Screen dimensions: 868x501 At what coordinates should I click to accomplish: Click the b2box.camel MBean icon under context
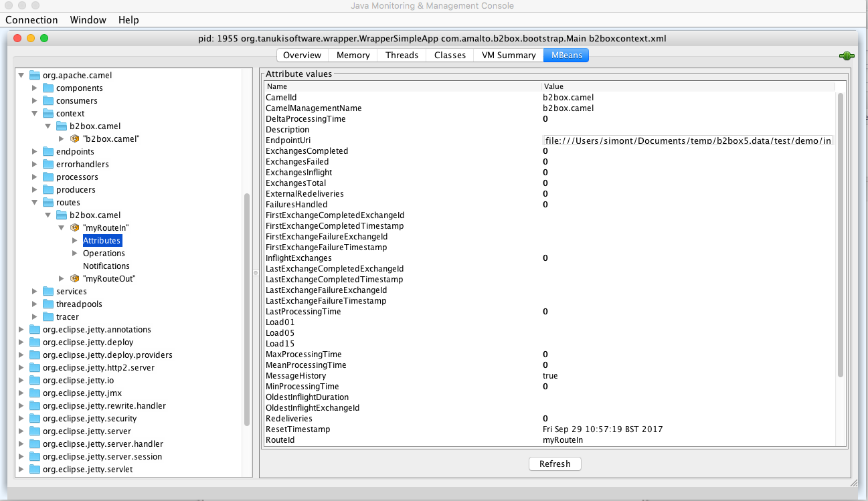(x=74, y=138)
